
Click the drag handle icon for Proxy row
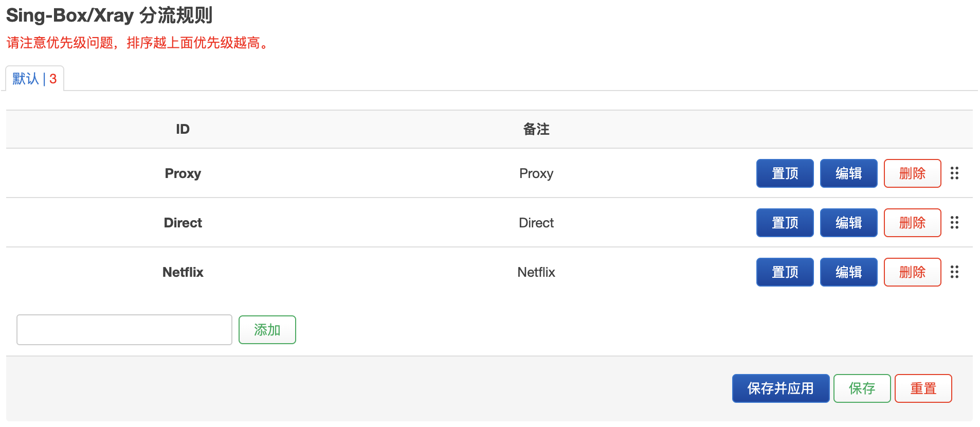[954, 173]
